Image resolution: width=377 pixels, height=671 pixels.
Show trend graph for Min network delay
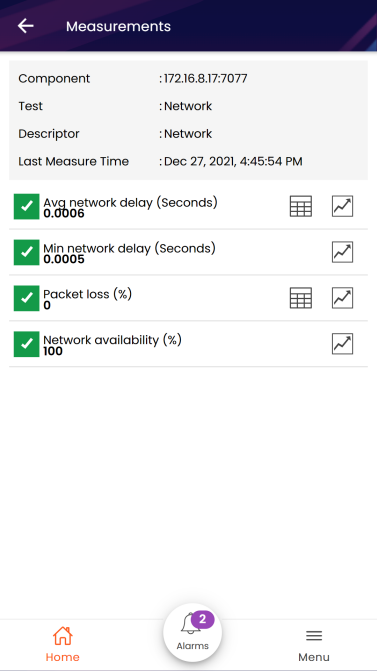(x=342, y=252)
